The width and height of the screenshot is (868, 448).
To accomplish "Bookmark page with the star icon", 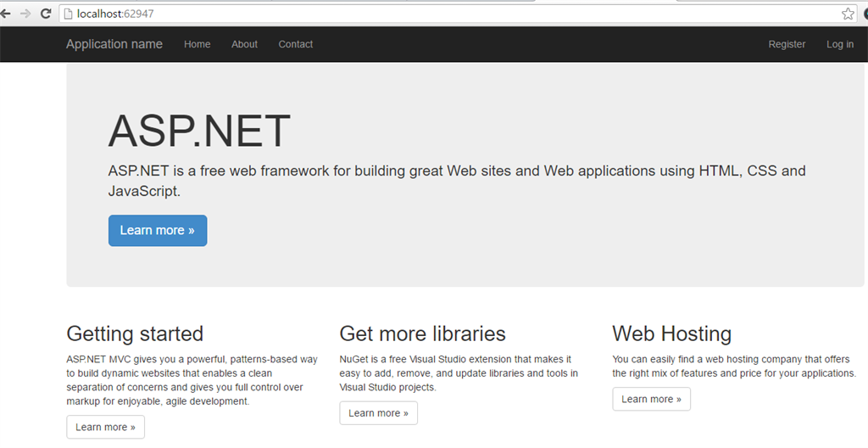I will (x=848, y=14).
